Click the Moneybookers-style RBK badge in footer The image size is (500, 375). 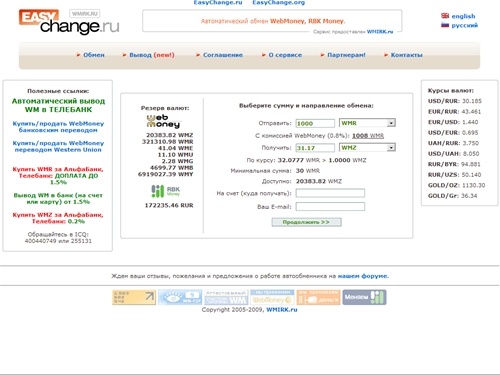[x=364, y=297]
